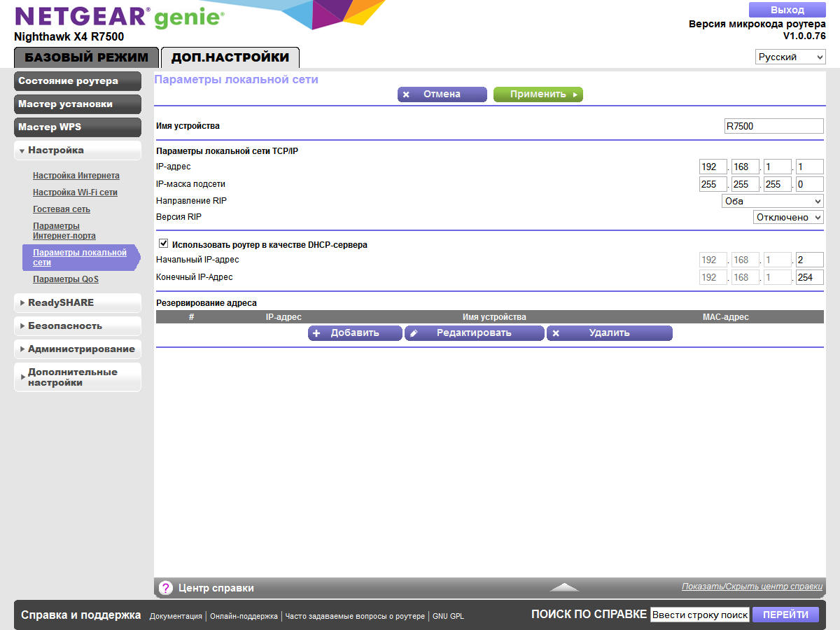Expand the Администрирование sidebar section

click(x=78, y=349)
